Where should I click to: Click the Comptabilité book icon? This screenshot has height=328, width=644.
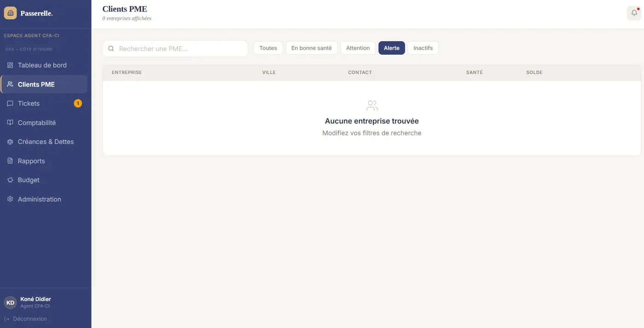pos(10,123)
